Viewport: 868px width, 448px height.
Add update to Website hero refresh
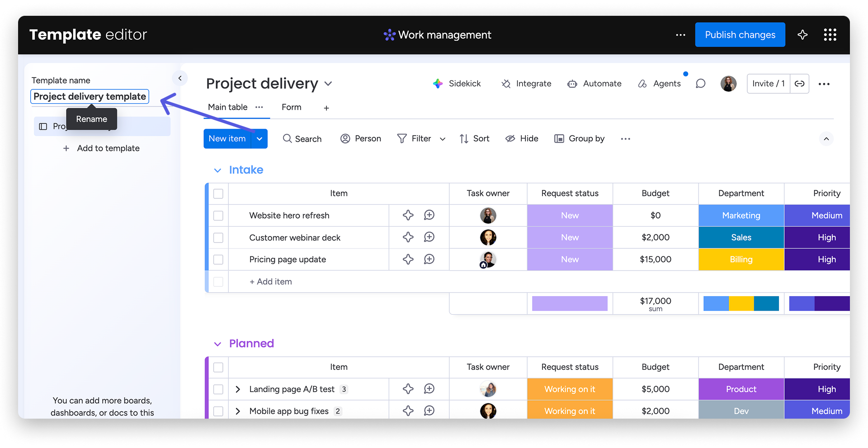429,215
